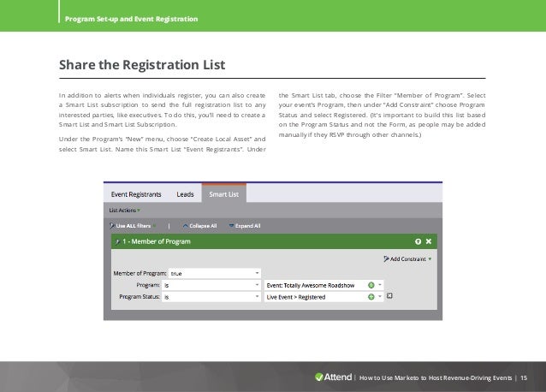546x392 pixels.
Task: Open the Add Constraint dropdown
Action: click(x=407, y=259)
